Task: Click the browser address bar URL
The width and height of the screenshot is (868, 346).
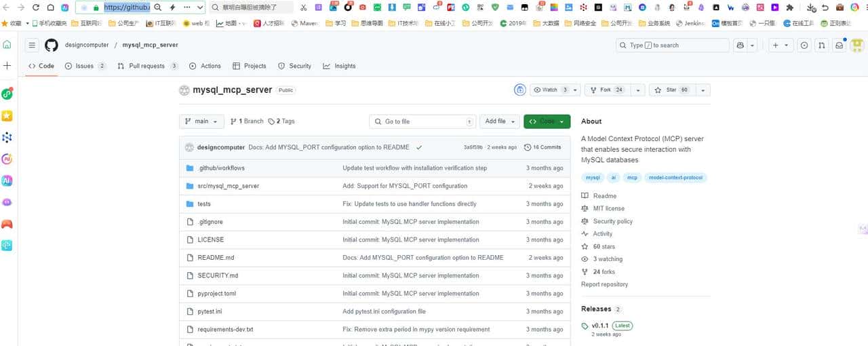Action: coord(126,7)
